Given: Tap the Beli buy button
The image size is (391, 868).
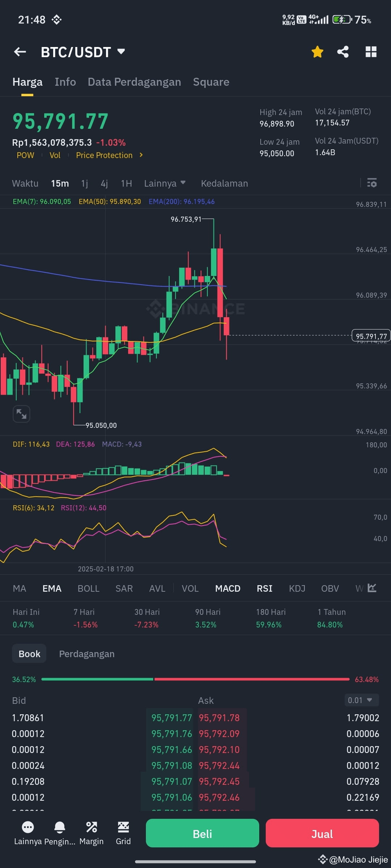Looking at the screenshot, I should 202,833.
